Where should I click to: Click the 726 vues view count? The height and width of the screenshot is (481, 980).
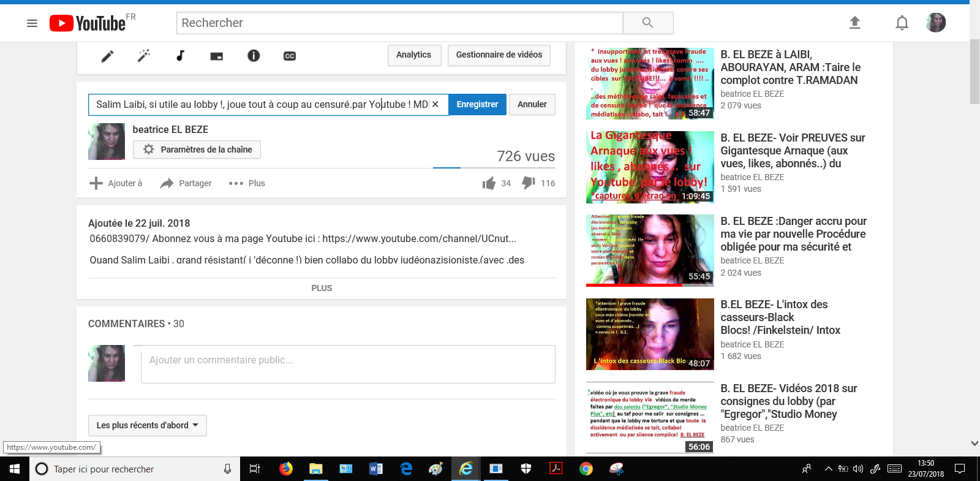526,156
